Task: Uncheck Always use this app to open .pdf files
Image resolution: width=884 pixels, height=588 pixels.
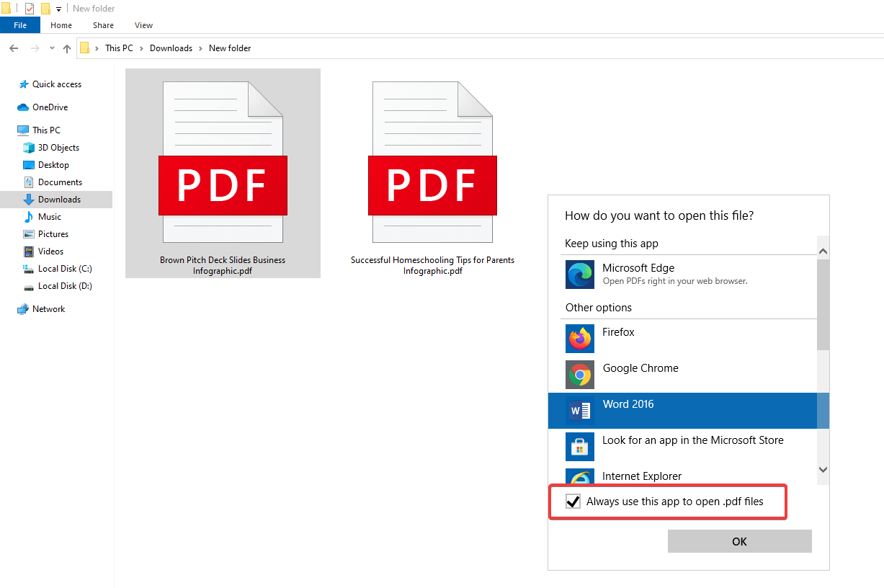Action: click(x=573, y=501)
